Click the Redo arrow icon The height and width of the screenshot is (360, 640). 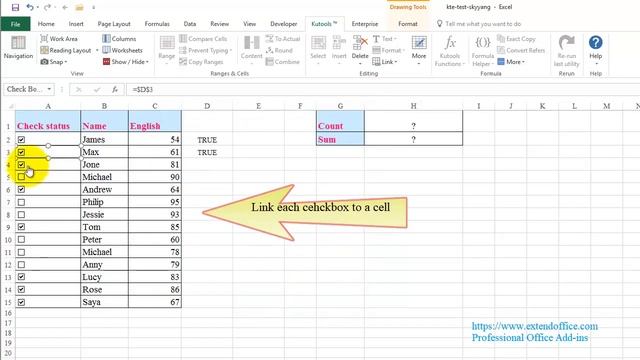click(47, 7)
